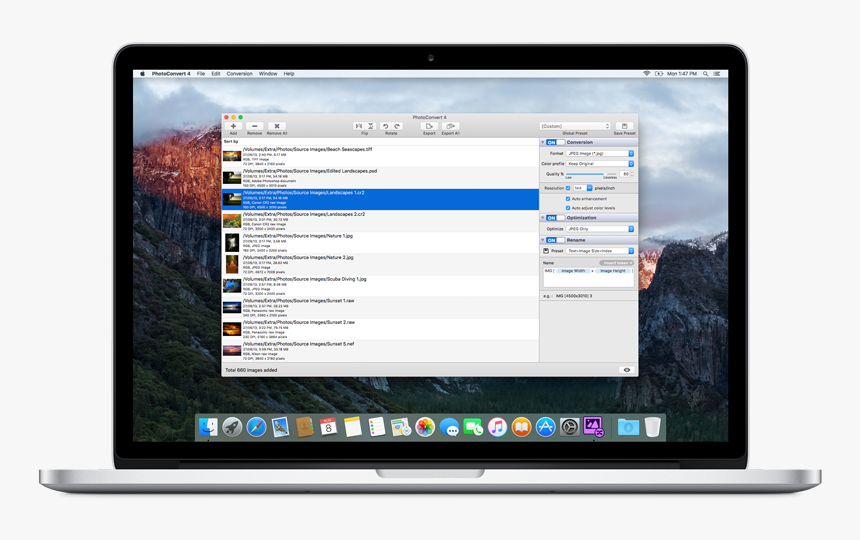Uncheck the Auto enhancement checkbox

point(568,199)
